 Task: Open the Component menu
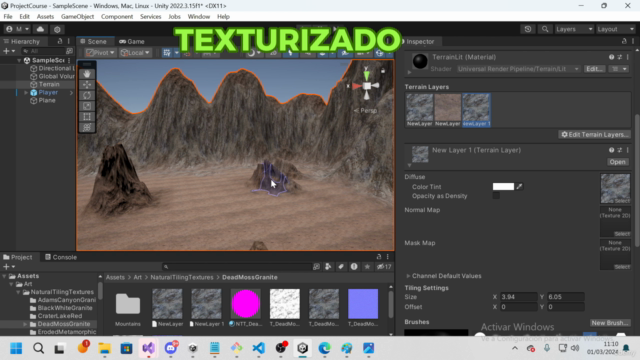pyautogui.click(x=117, y=17)
